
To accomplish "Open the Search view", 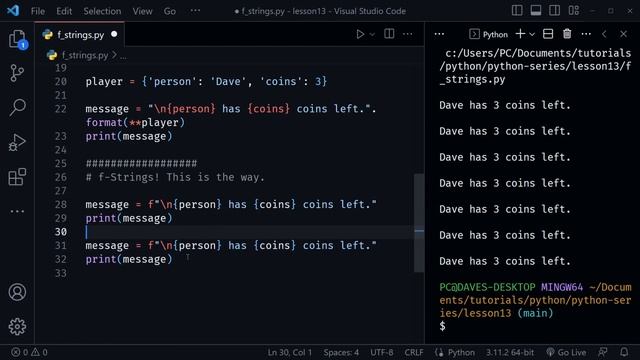I will [x=17, y=108].
